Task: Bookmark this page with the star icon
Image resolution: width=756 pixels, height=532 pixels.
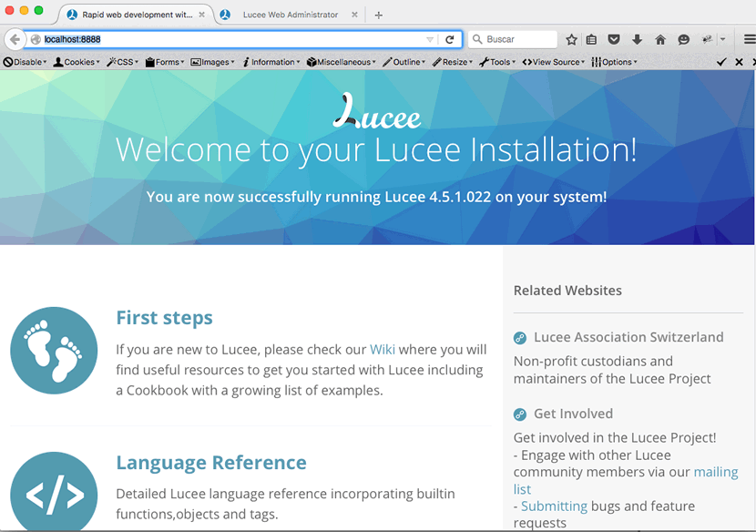Action: (571, 39)
